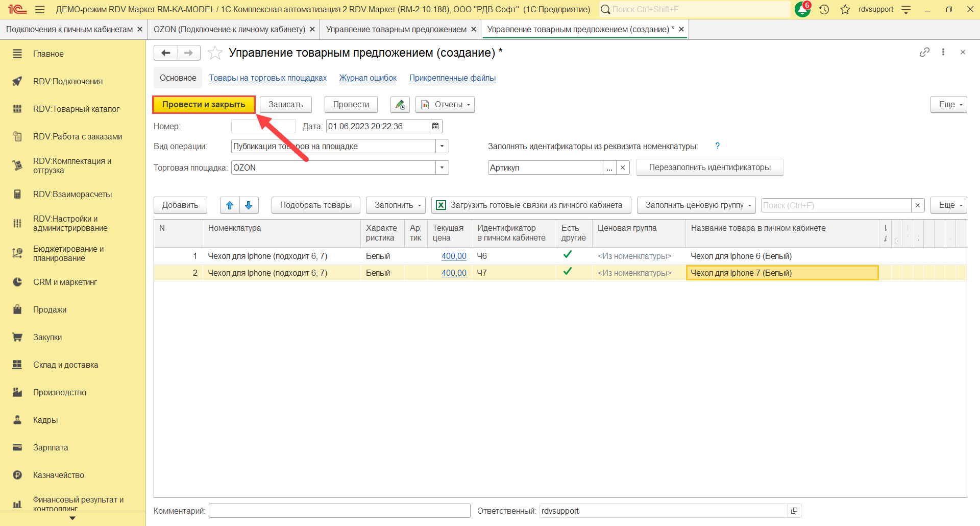
Task: Open the 'Отчеты' dropdown menu
Action: tap(445, 105)
